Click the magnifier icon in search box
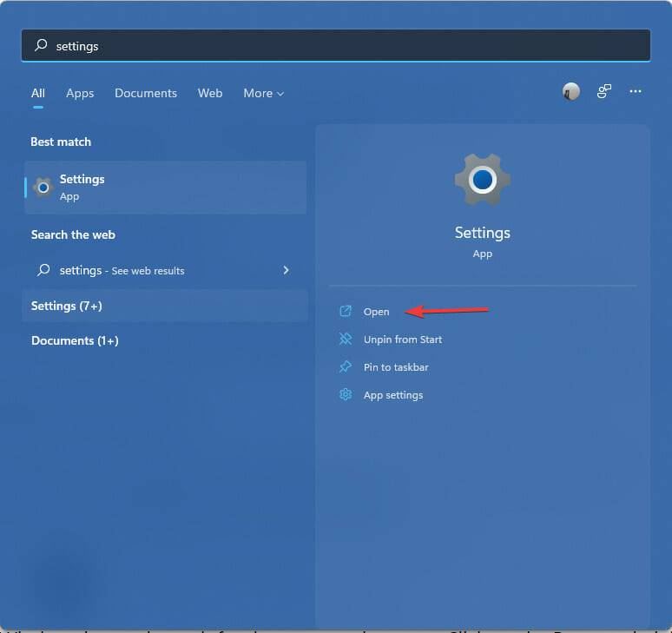 pos(41,45)
